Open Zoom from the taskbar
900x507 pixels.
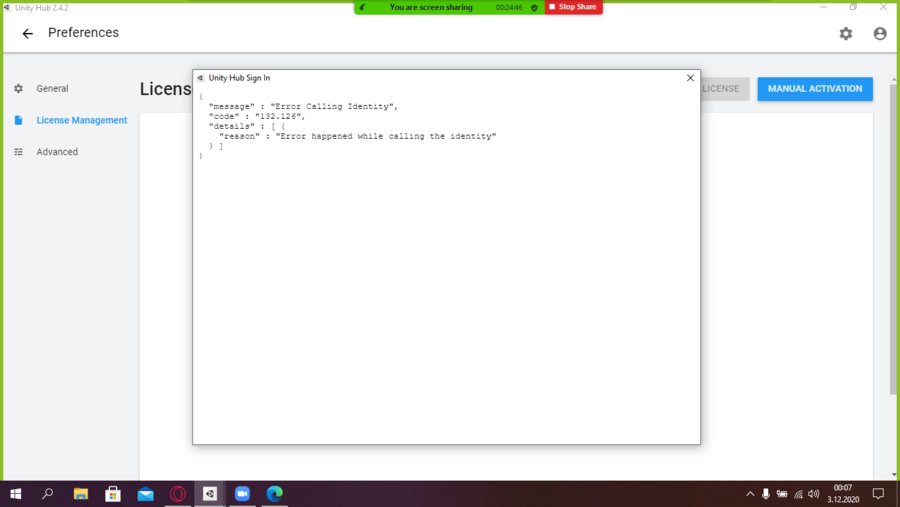pos(242,494)
